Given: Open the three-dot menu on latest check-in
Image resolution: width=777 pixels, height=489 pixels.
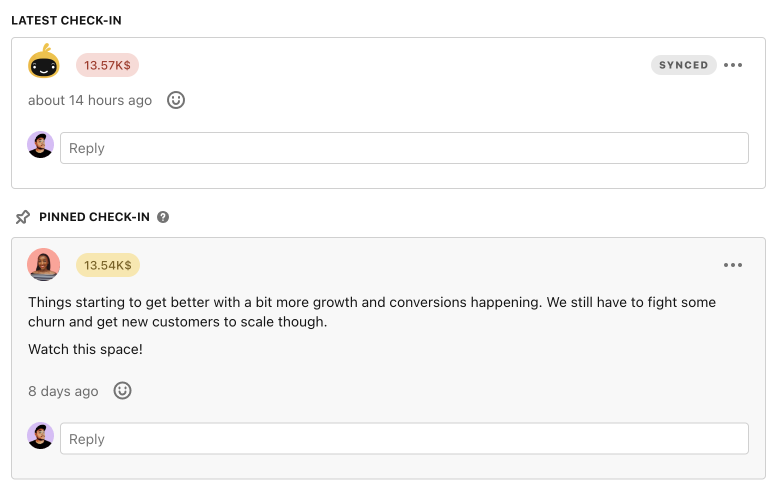Looking at the screenshot, I should click(x=733, y=65).
